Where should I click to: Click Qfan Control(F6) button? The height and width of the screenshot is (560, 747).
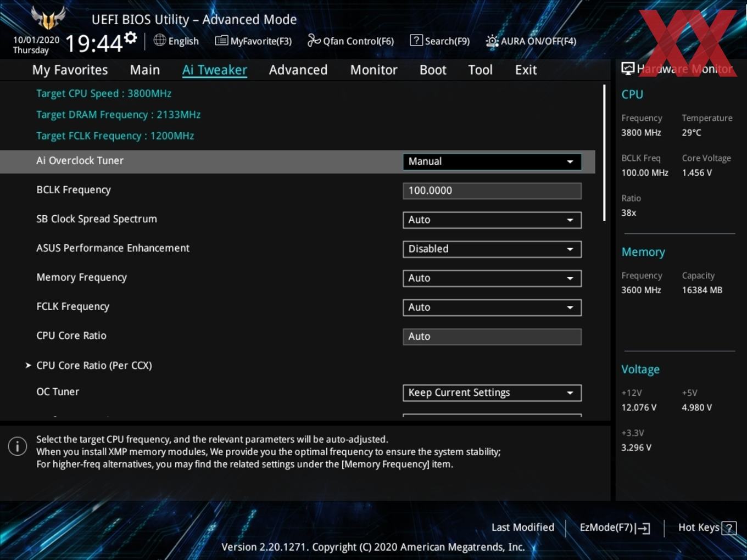(350, 41)
